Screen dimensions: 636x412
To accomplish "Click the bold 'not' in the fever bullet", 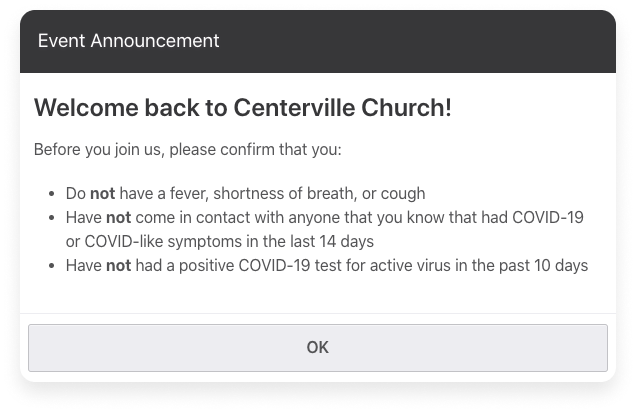I will click(103, 194).
